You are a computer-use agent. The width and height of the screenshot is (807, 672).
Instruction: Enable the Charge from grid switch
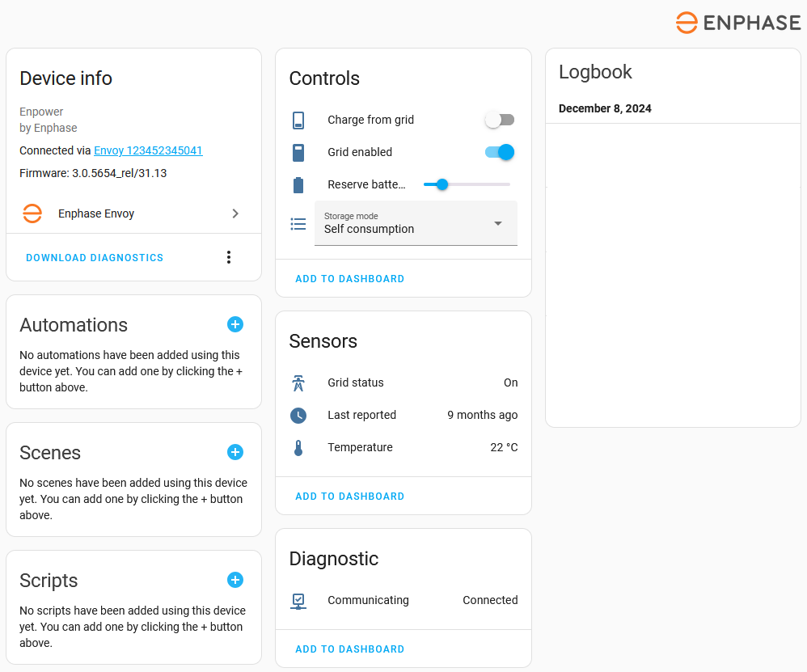499,120
